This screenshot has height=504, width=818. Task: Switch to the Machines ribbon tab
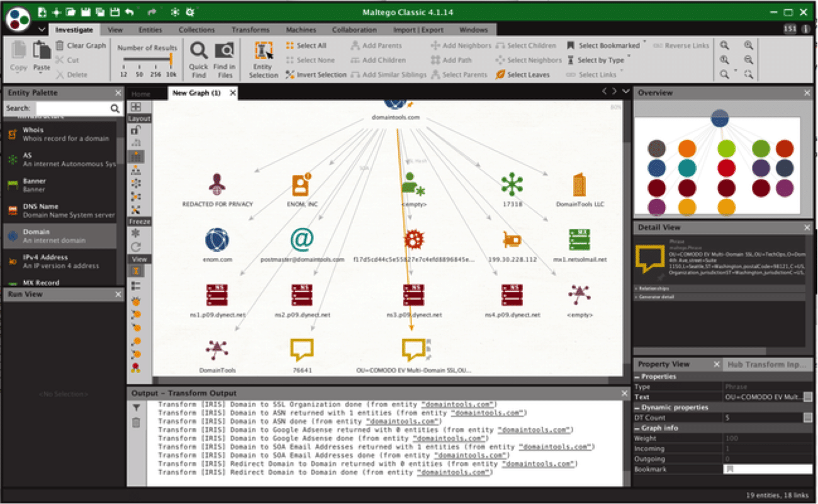301,30
